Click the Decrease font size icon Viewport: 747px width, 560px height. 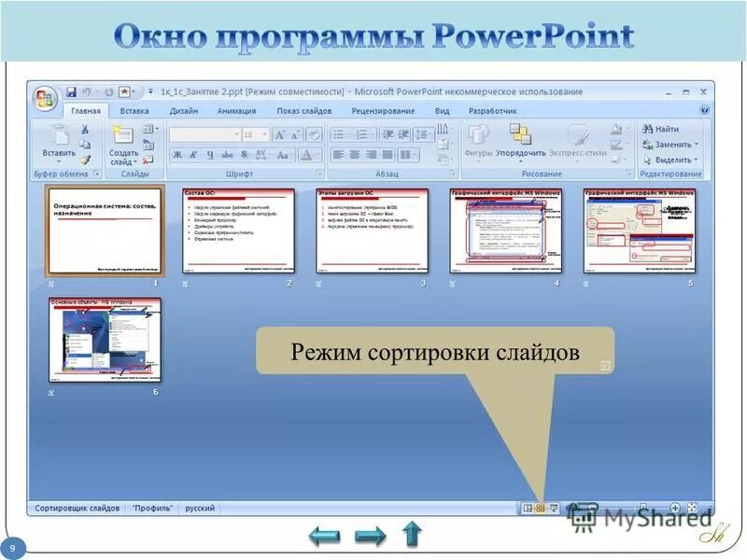(295, 134)
